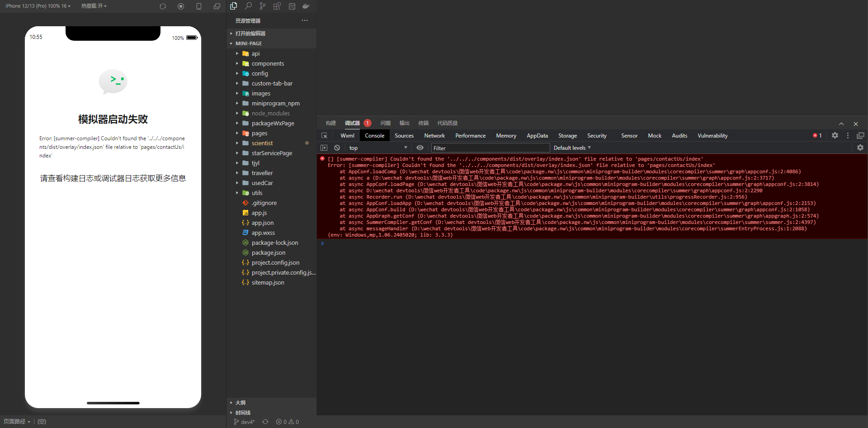Switch to the 问题 problems tab
This screenshot has width=868, height=428.
coord(386,123)
